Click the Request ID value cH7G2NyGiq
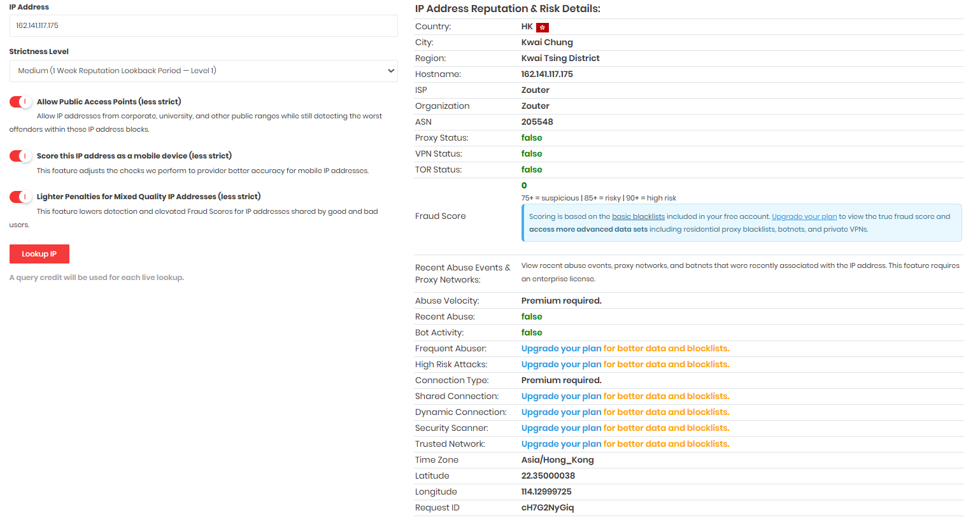980x520 pixels. click(x=547, y=508)
